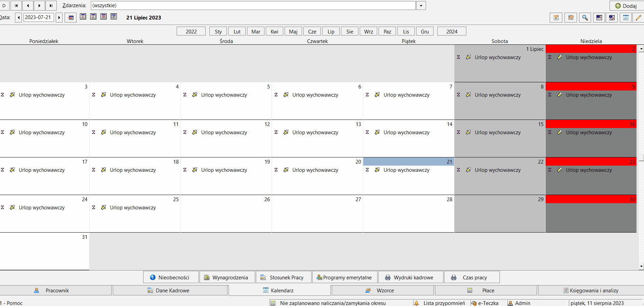
Task: Click the calendar scrollbar down arrow
Action: pyautogui.click(x=641, y=266)
